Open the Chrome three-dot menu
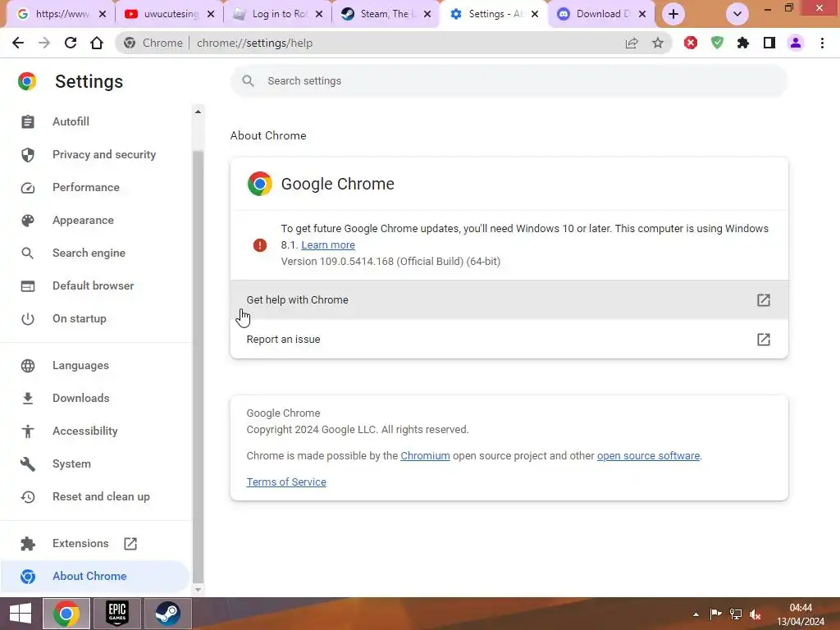The width and height of the screenshot is (840, 630). tap(822, 43)
